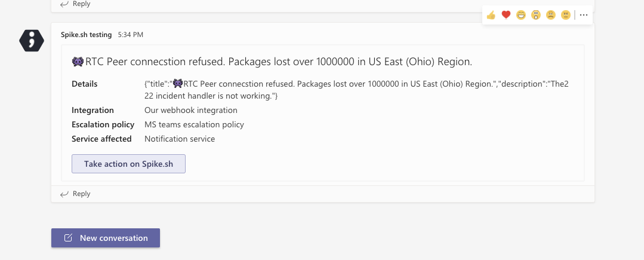React with the laughing face emoji
This screenshot has width=644, height=260.
(521, 15)
